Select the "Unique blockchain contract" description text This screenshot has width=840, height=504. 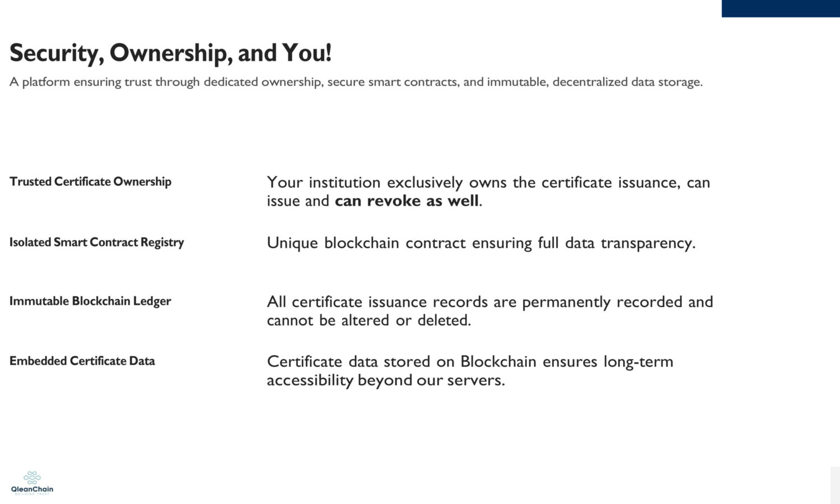click(480, 242)
